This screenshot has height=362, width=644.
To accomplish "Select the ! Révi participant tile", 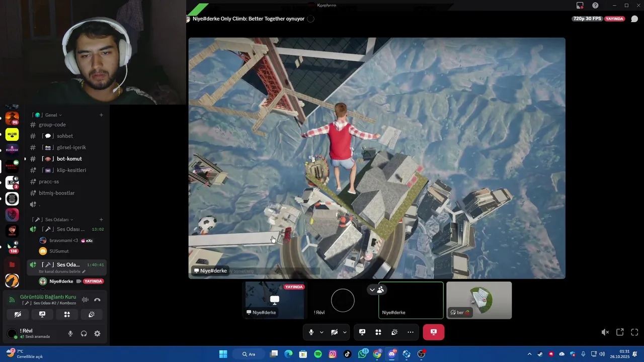I will coord(343,300).
